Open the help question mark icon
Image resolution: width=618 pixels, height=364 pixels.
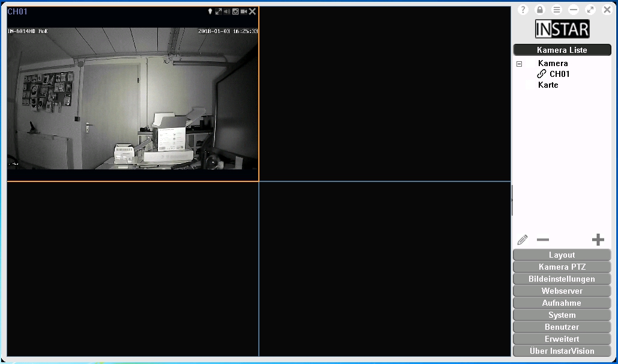tap(523, 10)
